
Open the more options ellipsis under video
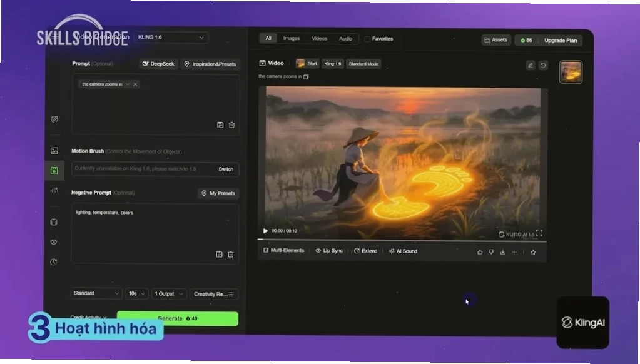click(514, 252)
